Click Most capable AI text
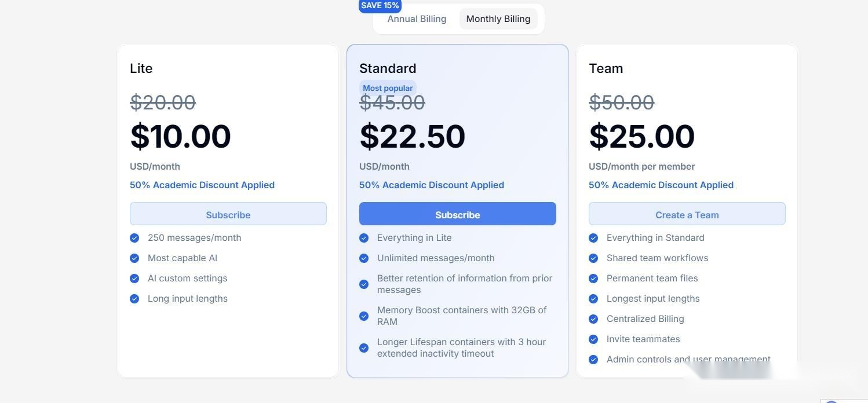Screen dimensions: 868x403 click(183, 258)
